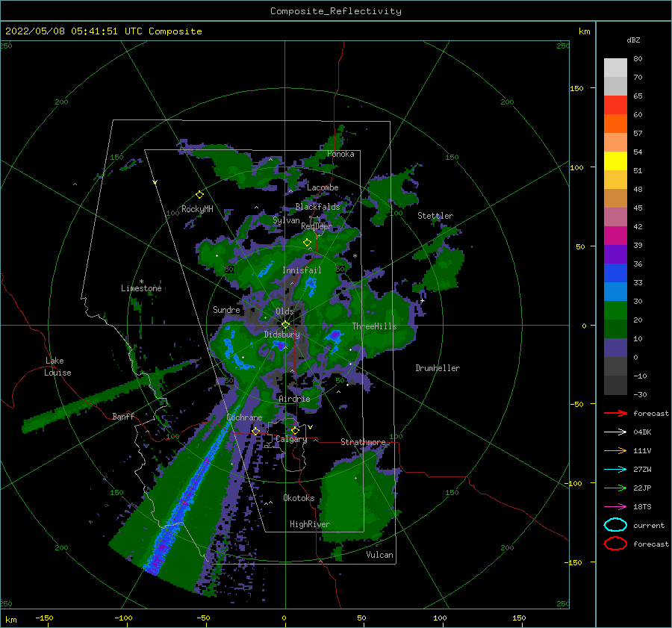Click the 'Blackfalds' city label

tap(317, 207)
